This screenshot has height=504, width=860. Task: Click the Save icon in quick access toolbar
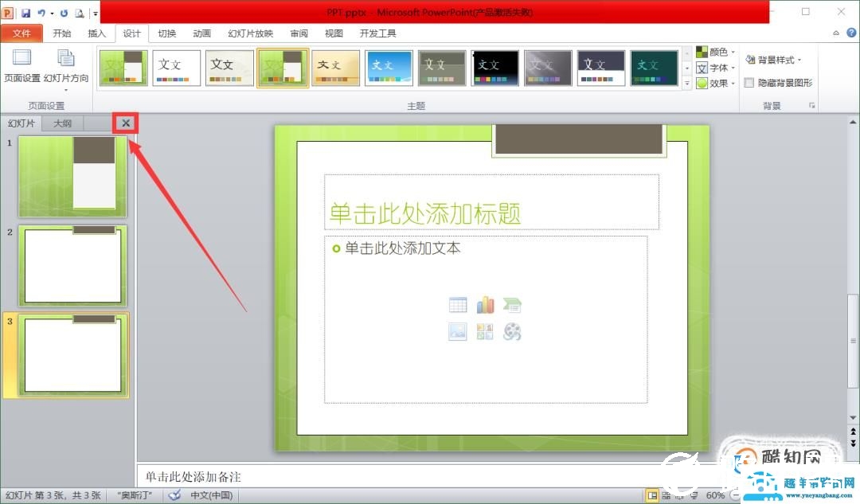[x=25, y=13]
